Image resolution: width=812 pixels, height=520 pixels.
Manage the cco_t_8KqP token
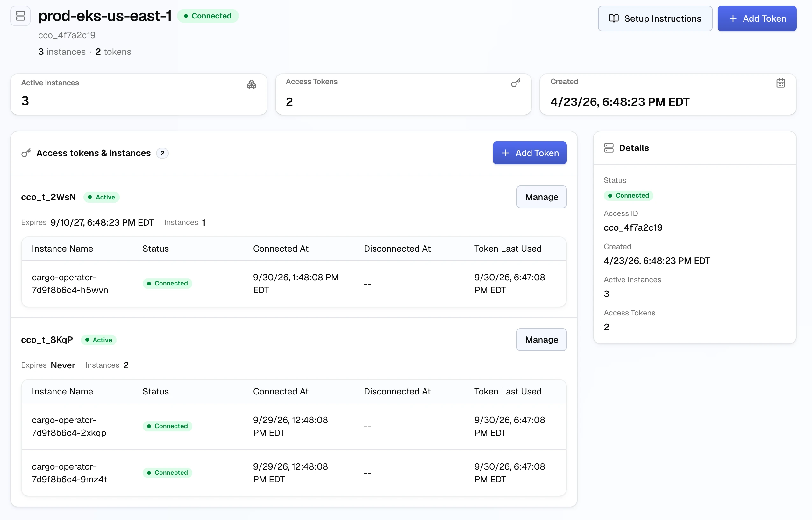click(x=541, y=340)
